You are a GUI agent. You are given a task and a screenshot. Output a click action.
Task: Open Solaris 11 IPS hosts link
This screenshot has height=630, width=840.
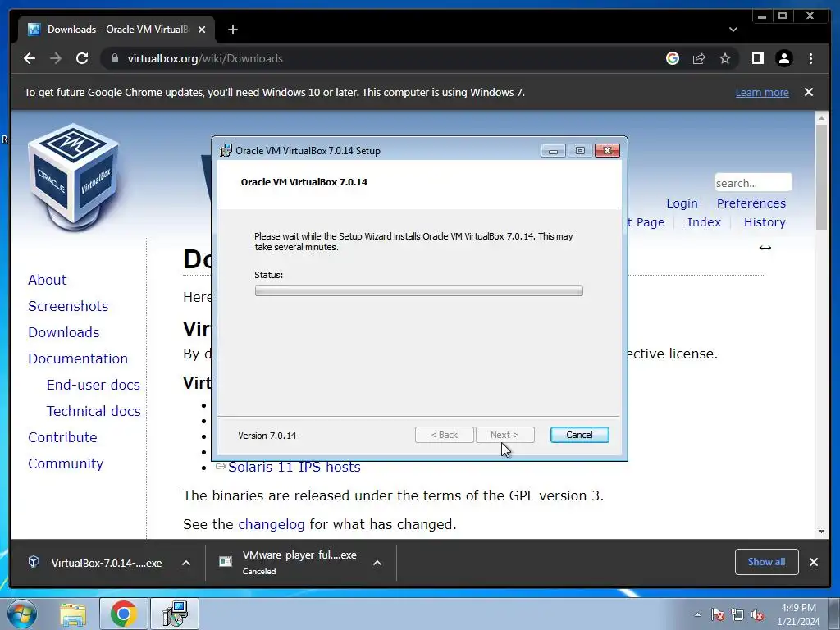click(x=294, y=467)
